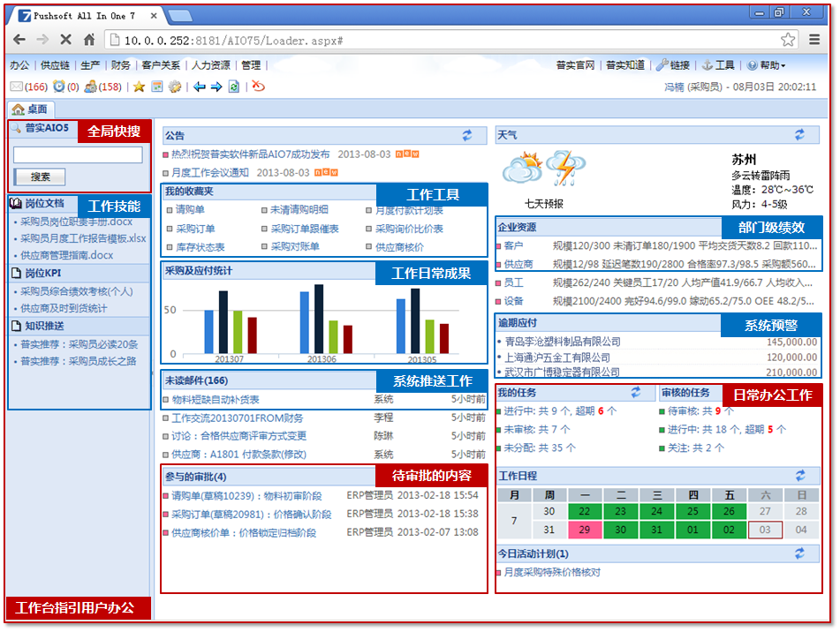Screen dimensions: 840x632
Task: Click the red logout arrow icon
Action: [x=259, y=87]
